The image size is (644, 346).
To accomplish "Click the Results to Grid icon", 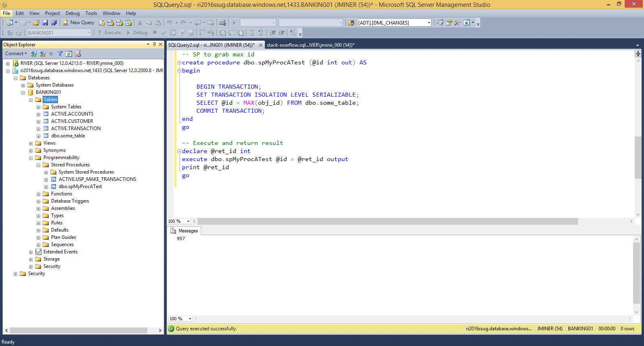I will [x=231, y=33].
